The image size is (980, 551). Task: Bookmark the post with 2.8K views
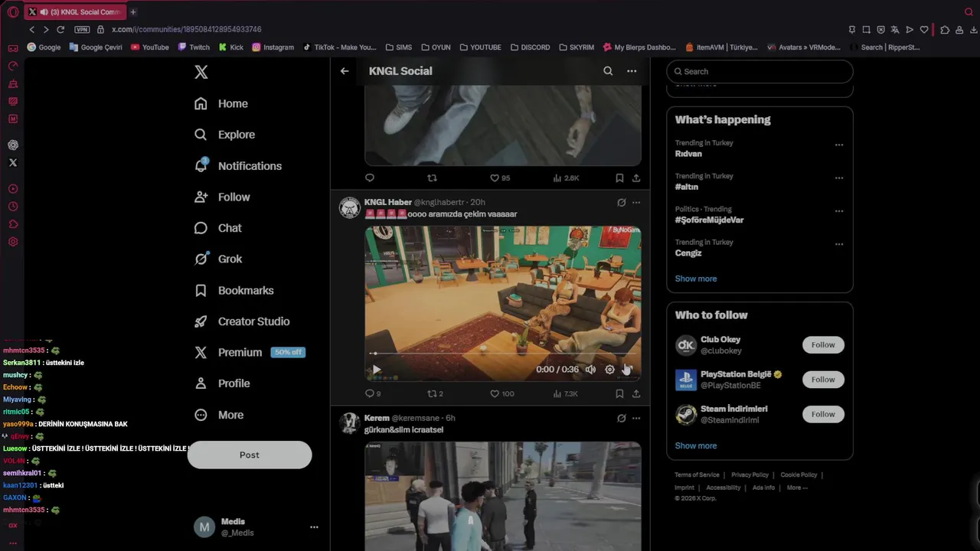tap(619, 178)
